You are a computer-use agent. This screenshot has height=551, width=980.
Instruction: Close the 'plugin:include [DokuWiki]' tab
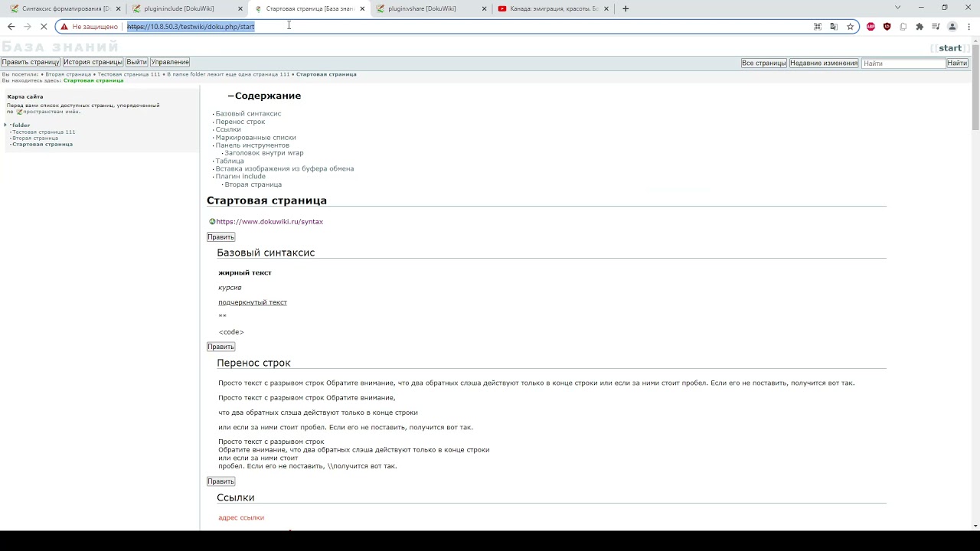pyautogui.click(x=240, y=8)
